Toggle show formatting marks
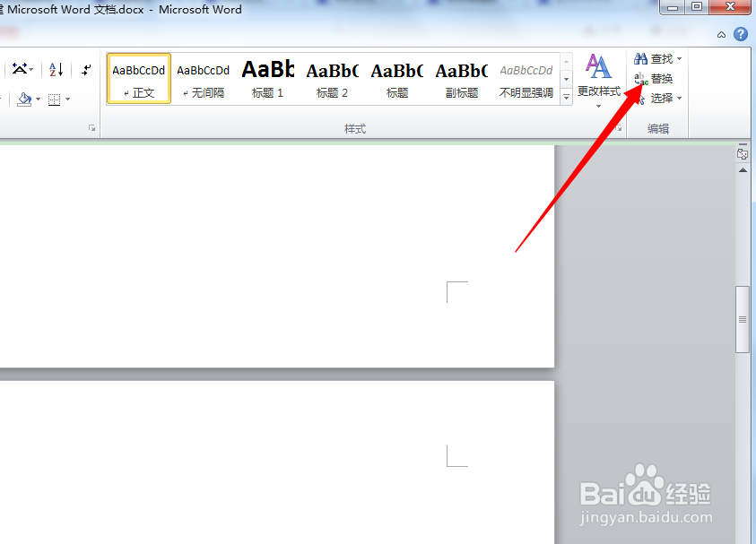This screenshot has width=756, height=544. [86, 70]
